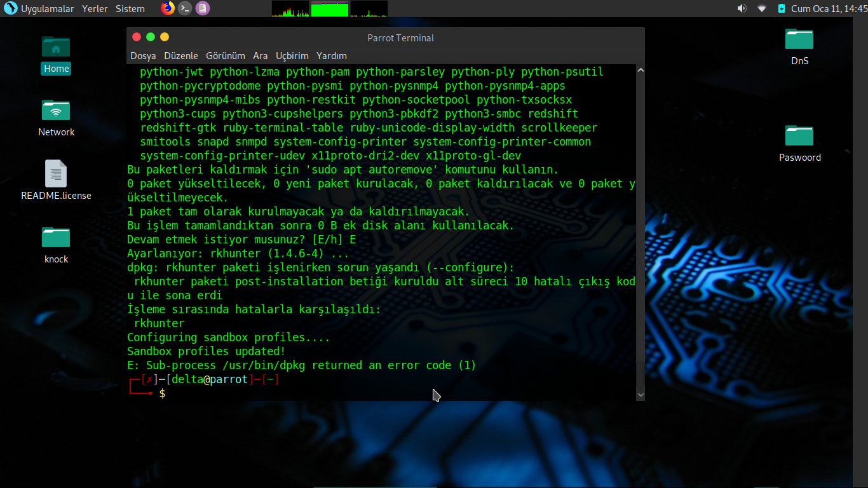This screenshot has width=868, height=488.
Task: Open the Düzenle menu in terminal
Action: (x=181, y=56)
